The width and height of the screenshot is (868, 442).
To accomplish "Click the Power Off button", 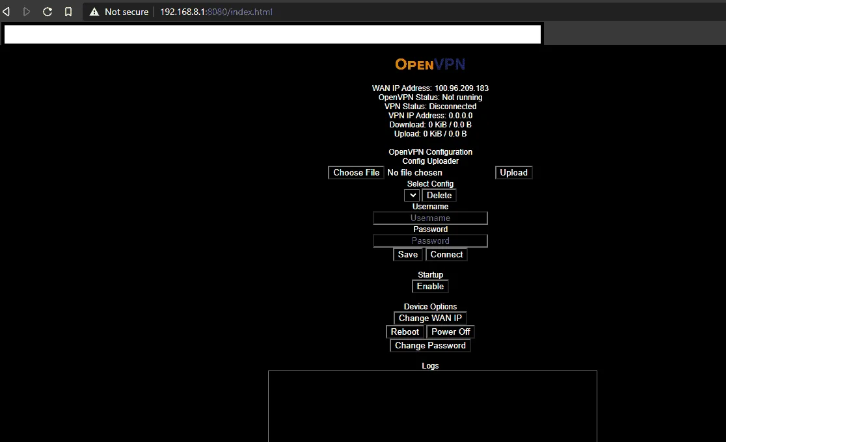I will tap(451, 331).
